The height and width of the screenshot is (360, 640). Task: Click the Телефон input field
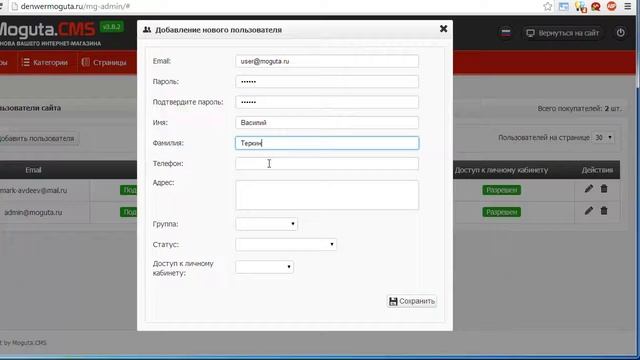[x=327, y=164]
